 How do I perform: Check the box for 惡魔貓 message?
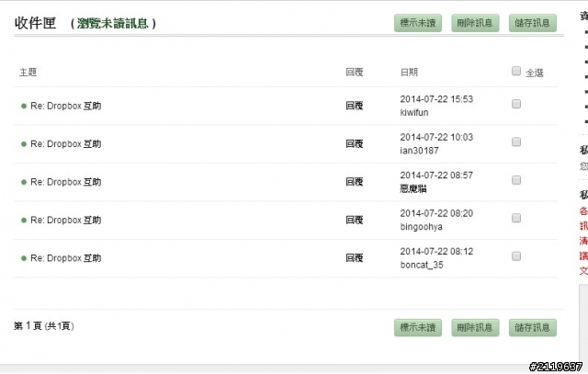516,180
